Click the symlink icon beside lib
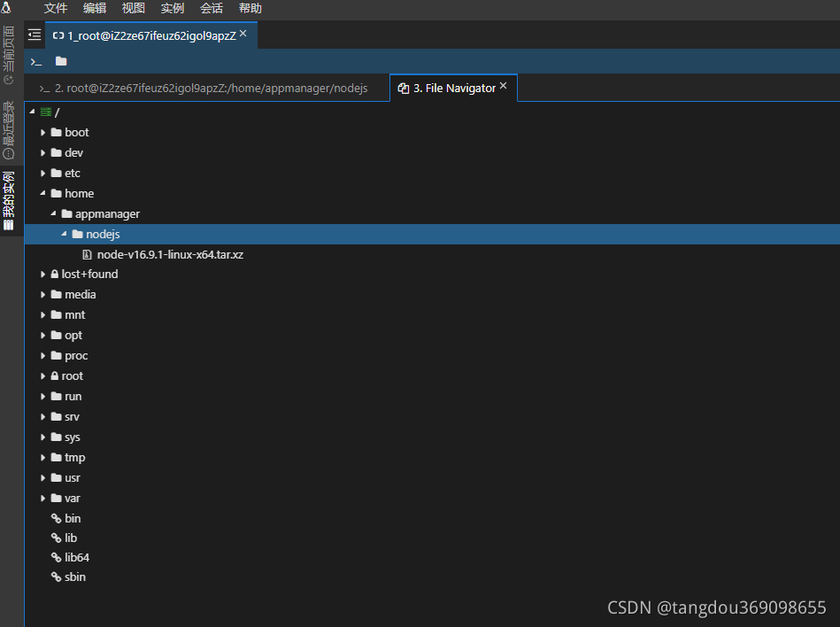Viewport: 840px width, 627px height. point(57,538)
